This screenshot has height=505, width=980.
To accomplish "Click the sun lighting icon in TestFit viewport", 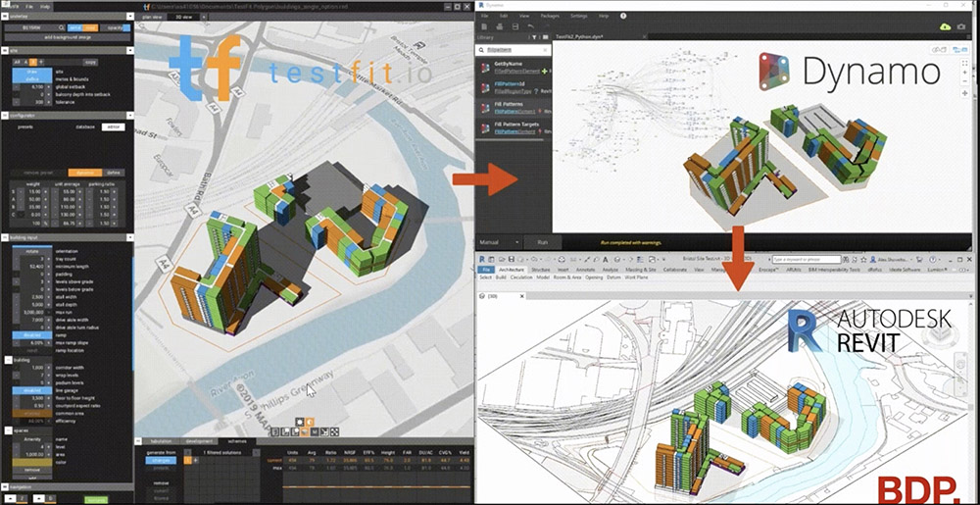I will pos(301,423).
